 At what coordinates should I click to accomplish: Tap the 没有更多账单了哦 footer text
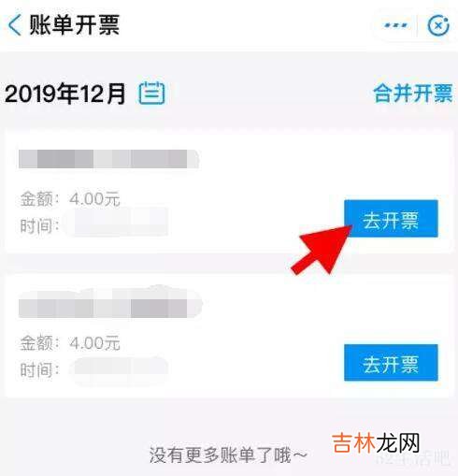coord(228,455)
